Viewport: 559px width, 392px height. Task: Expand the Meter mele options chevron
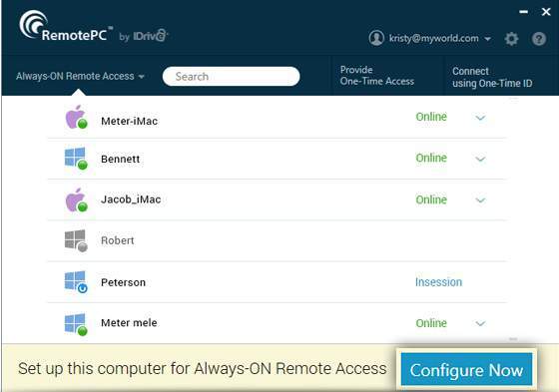pyautogui.click(x=480, y=323)
